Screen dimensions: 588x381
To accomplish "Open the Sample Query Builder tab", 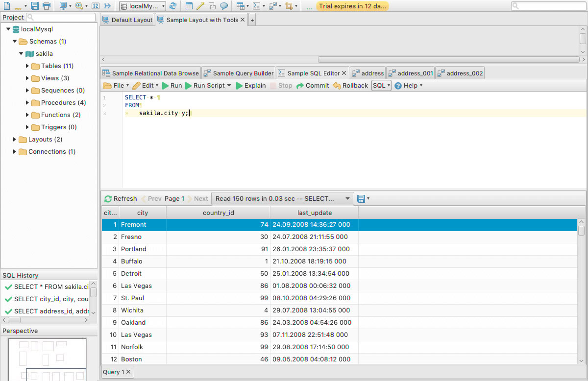I will tap(239, 73).
